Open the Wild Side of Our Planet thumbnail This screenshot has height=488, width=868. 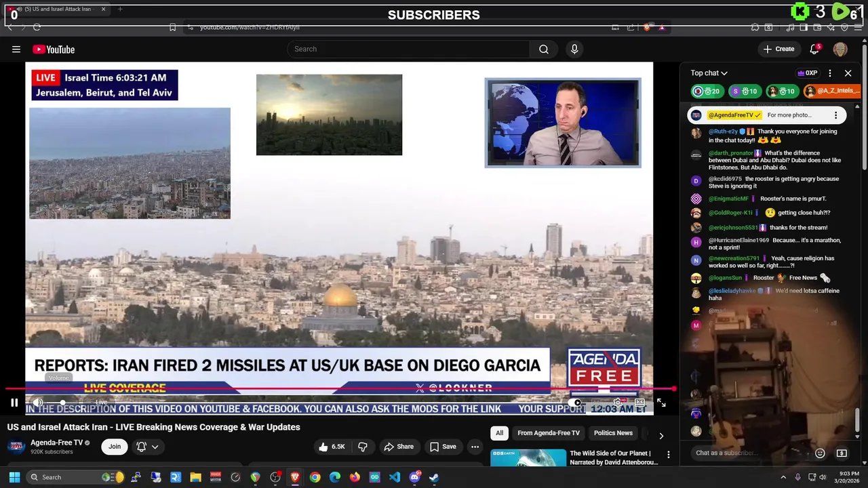pyautogui.click(x=528, y=458)
